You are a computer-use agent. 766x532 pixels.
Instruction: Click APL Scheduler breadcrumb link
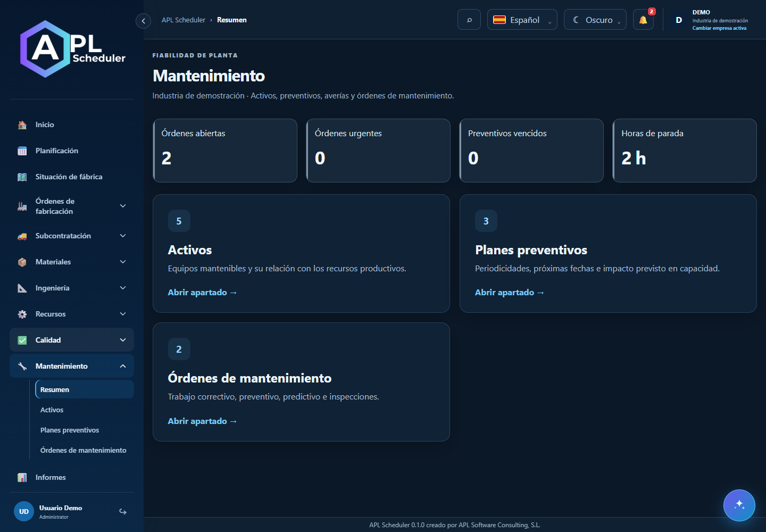(x=184, y=20)
